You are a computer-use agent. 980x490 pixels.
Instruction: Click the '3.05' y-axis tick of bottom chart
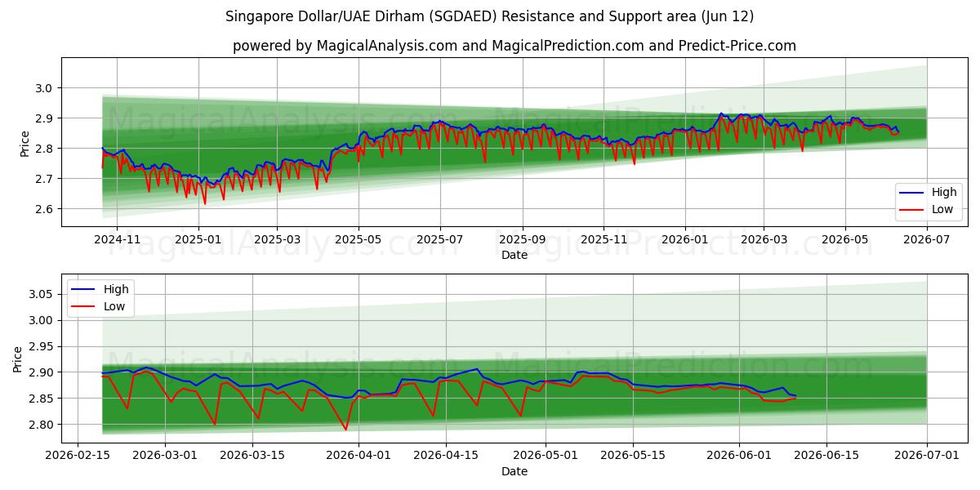(x=42, y=294)
